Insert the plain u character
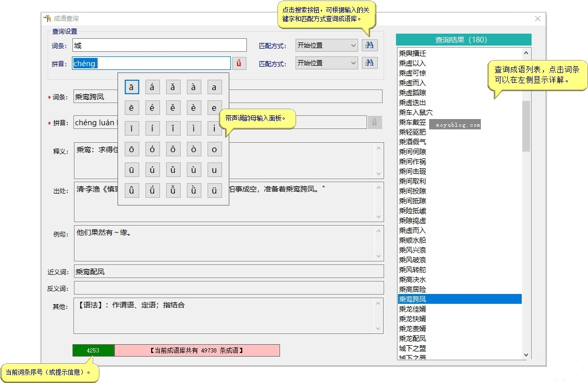 click(214, 170)
